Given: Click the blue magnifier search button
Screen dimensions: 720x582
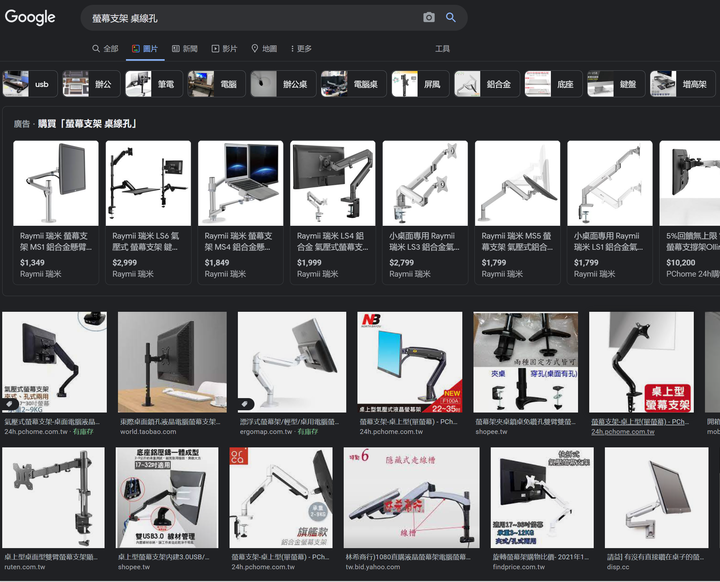Looking at the screenshot, I should point(450,17).
